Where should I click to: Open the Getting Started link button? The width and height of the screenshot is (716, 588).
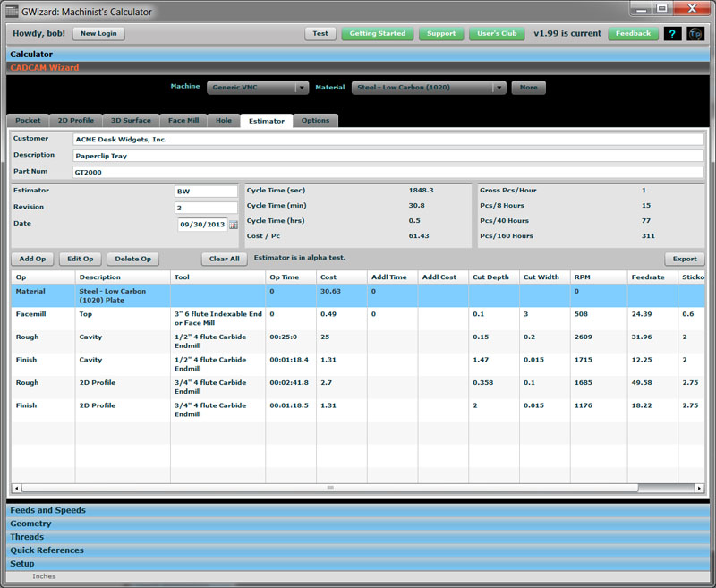pos(377,34)
